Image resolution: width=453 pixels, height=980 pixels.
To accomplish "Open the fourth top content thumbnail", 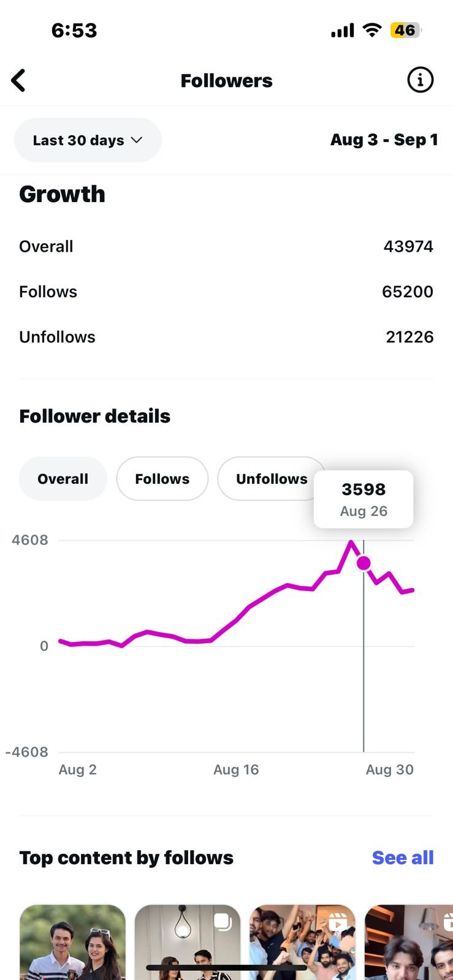I will tap(409, 942).
